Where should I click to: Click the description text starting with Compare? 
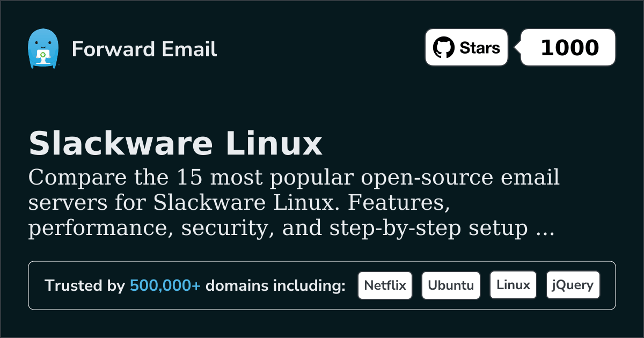tap(294, 203)
